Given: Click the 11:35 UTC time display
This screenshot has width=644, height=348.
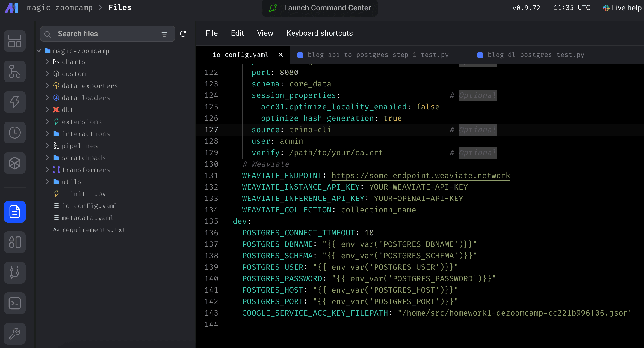Looking at the screenshot, I should pos(572,8).
